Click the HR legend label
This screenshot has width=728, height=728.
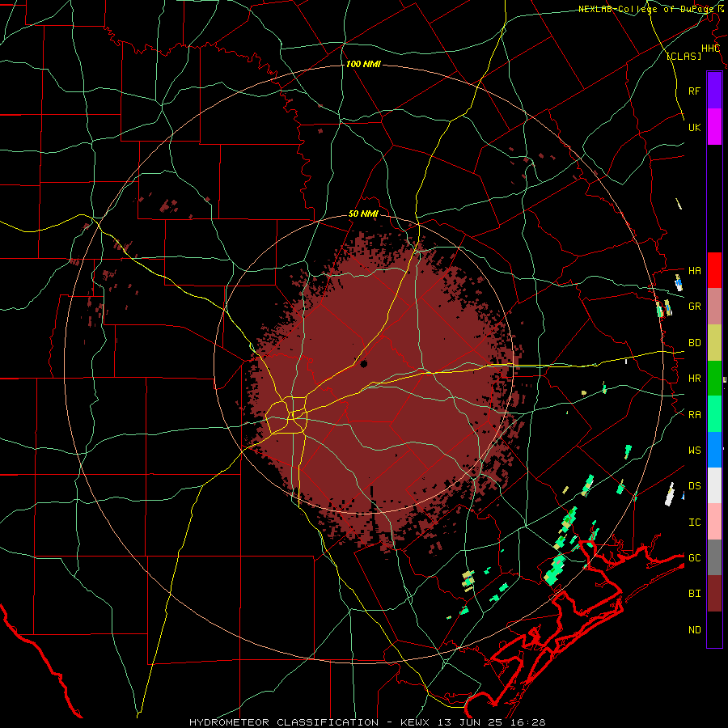tap(694, 379)
